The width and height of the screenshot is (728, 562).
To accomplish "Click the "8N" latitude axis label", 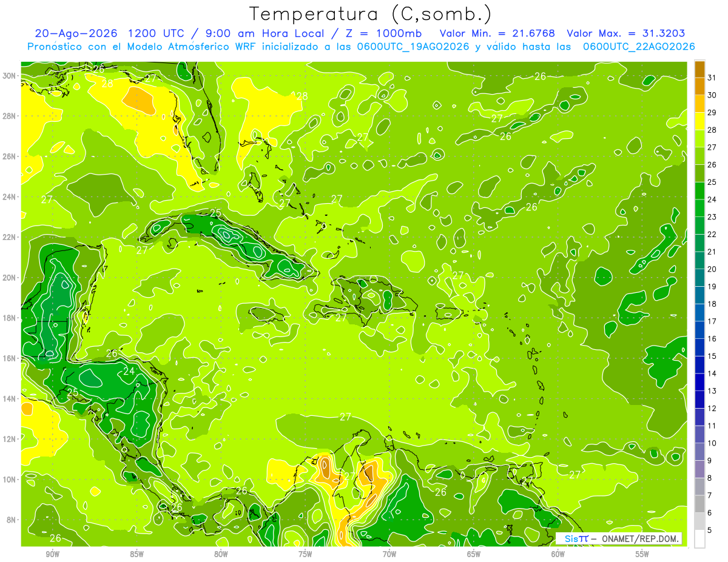I will point(12,520).
